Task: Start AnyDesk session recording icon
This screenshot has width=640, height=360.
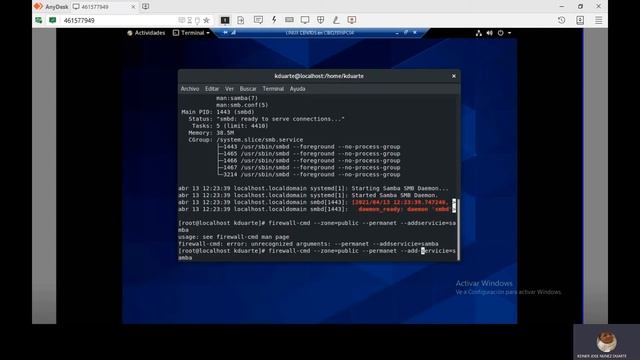Action: pyautogui.click(x=352, y=20)
